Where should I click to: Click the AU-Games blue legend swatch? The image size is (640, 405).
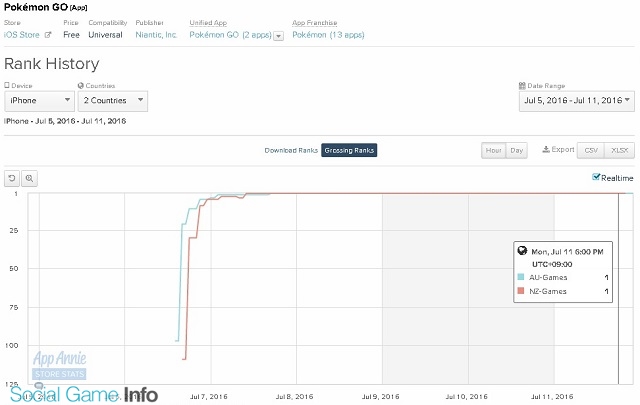[x=521, y=277]
